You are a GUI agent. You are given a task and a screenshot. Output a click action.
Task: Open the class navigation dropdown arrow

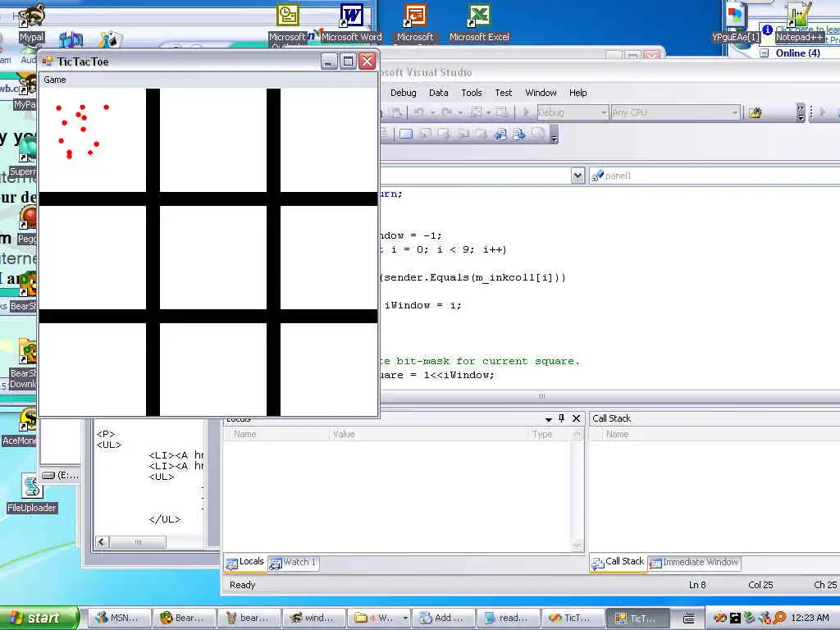coord(577,176)
